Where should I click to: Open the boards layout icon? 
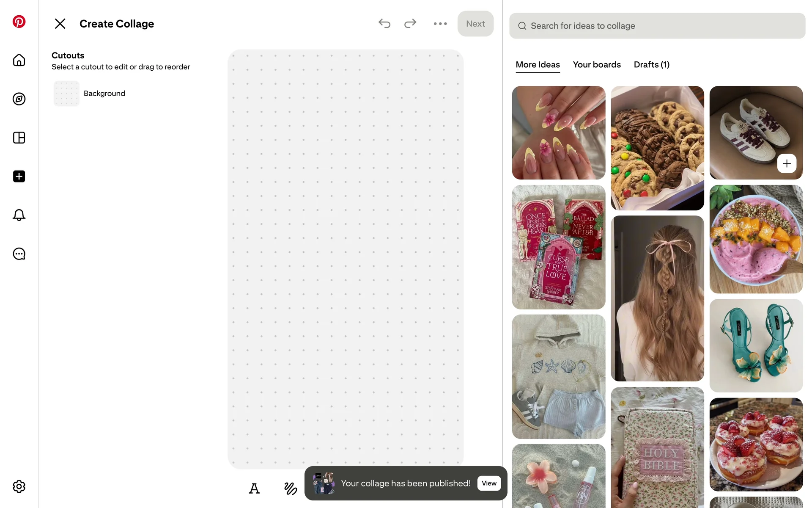pyautogui.click(x=19, y=138)
